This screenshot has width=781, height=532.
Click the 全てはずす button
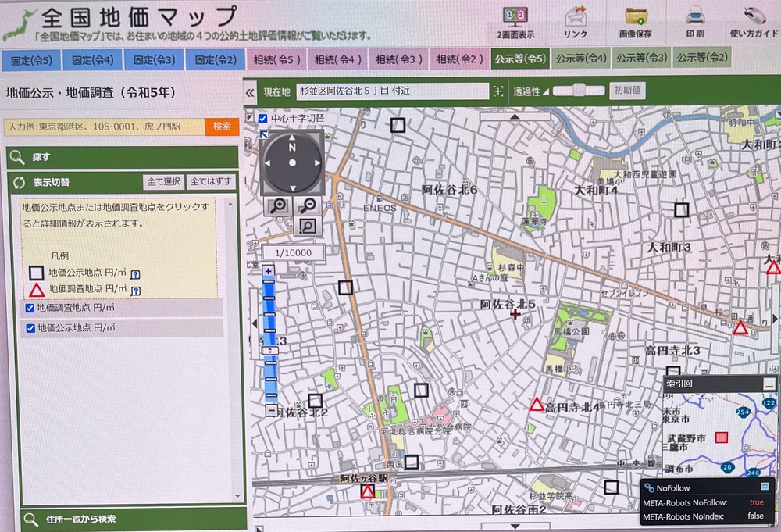point(211,182)
